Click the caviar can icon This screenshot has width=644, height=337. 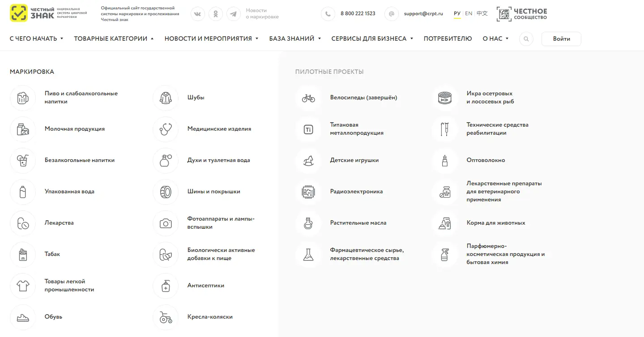pyautogui.click(x=445, y=98)
